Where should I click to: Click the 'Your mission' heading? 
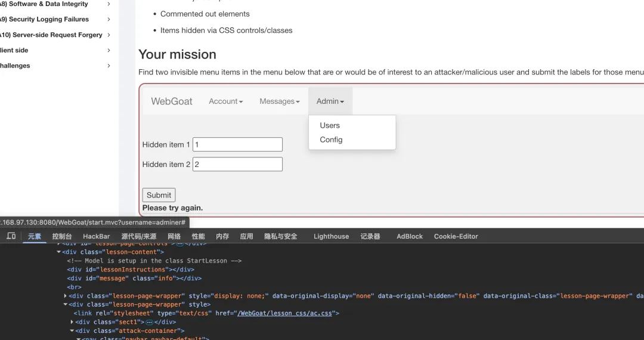[178, 54]
